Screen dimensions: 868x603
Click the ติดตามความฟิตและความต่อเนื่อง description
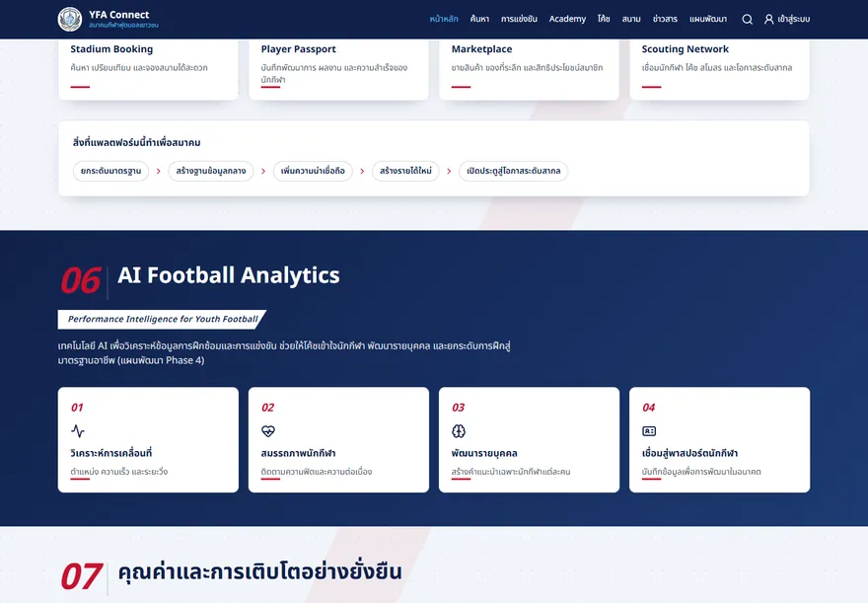coord(316,472)
